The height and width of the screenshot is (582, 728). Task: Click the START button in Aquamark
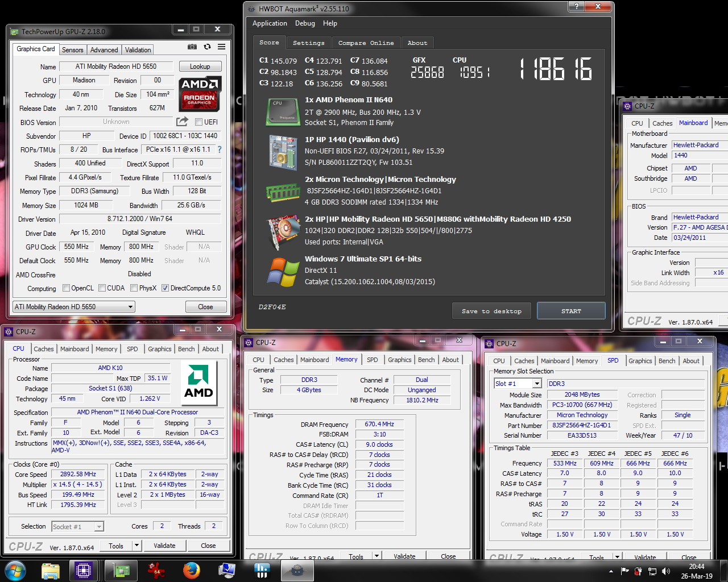[571, 311]
